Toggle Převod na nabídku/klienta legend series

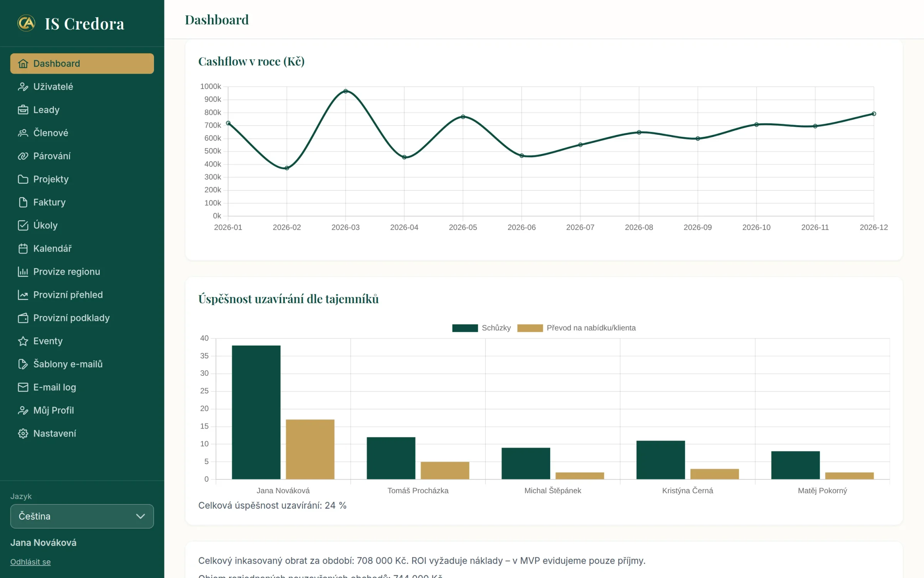tap(576, 328)
